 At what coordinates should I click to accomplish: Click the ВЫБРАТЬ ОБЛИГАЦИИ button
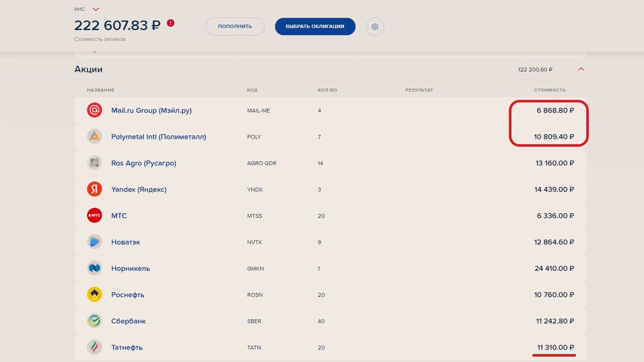(x=315, y=27)
